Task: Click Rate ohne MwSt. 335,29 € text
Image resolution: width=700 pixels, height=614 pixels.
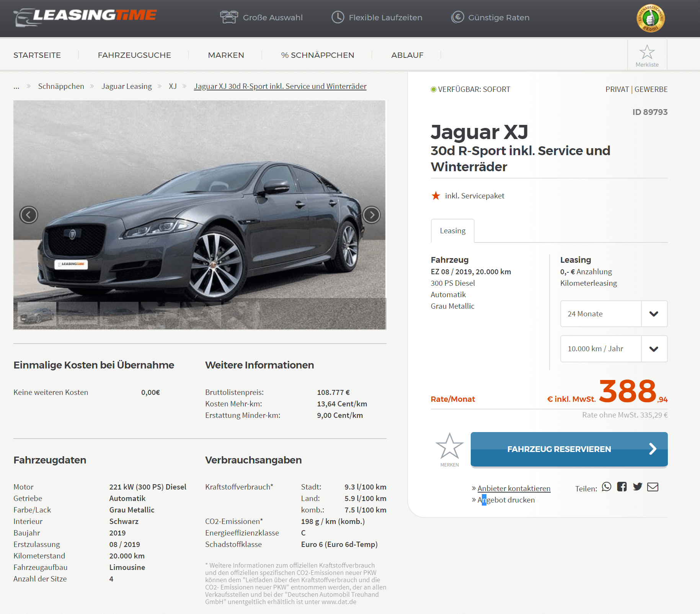Action: click(625, 415)
